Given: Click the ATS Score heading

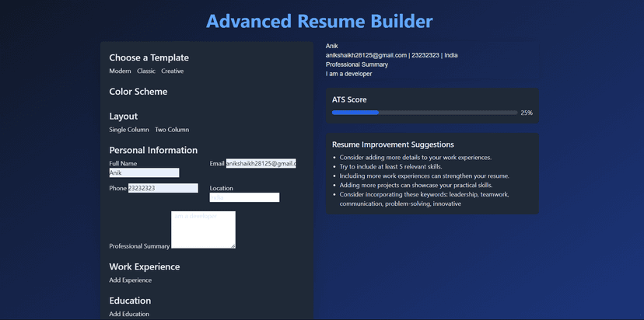Looking at the screenshot, I should click(349, 99).
